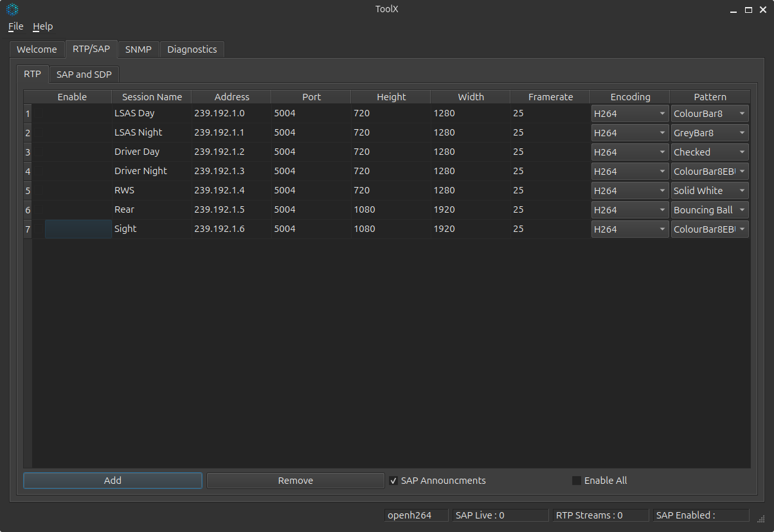Open the SAP and SDP tab
774x532 pixels.
point(84,74)
